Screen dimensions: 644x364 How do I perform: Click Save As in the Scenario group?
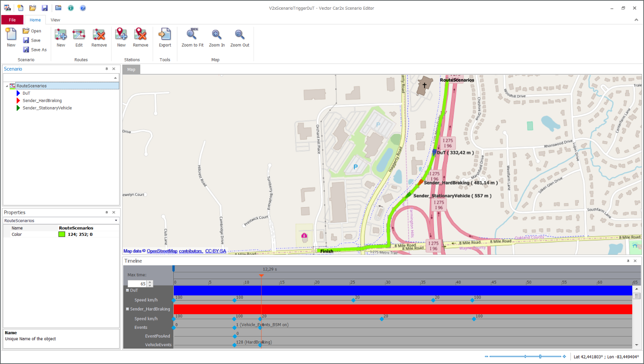tap(35, 49)
